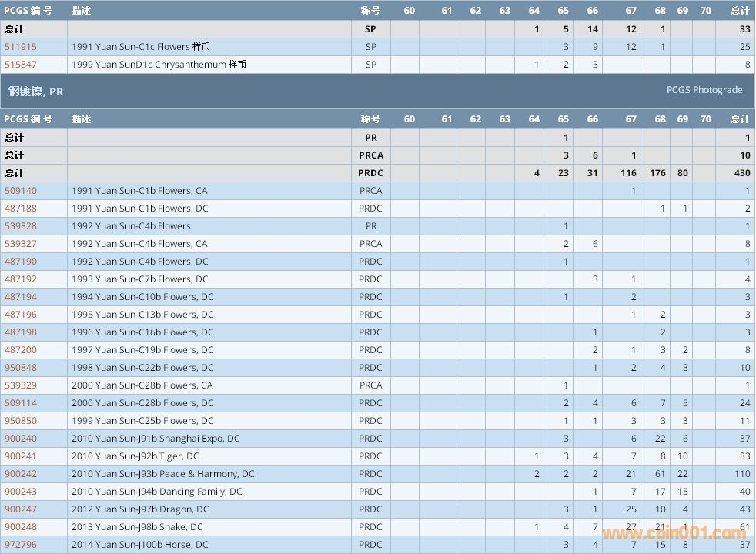Click the 2010 Yuan Sun-J92b Tiger description
This screenshot has height=554, width=756.
[x=135, y=456]
